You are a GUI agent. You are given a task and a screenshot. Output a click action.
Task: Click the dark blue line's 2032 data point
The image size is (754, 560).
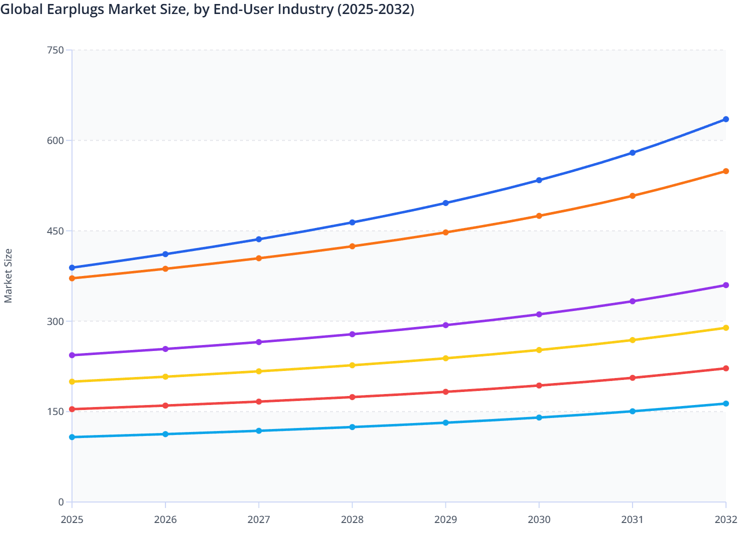[x=725, y=119]
